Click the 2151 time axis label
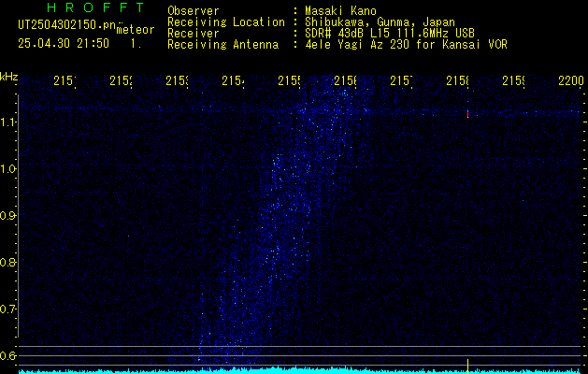This screenshot has width=588, height=374. pyautogui.click(x=65, y=80)
